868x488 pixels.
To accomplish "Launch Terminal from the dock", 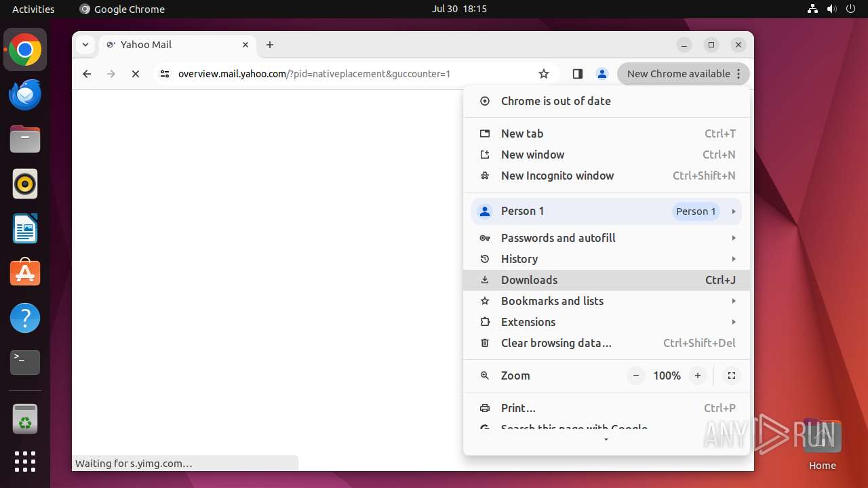I will click(25, 363).
